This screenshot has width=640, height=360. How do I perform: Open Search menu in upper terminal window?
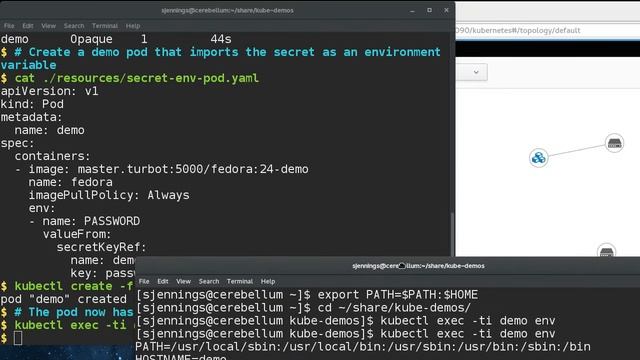[x=74, y=26]
